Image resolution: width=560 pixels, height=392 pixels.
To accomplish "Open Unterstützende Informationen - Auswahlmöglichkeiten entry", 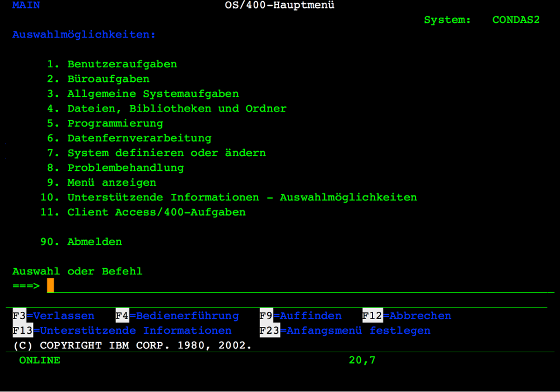I will click(229, 198).
